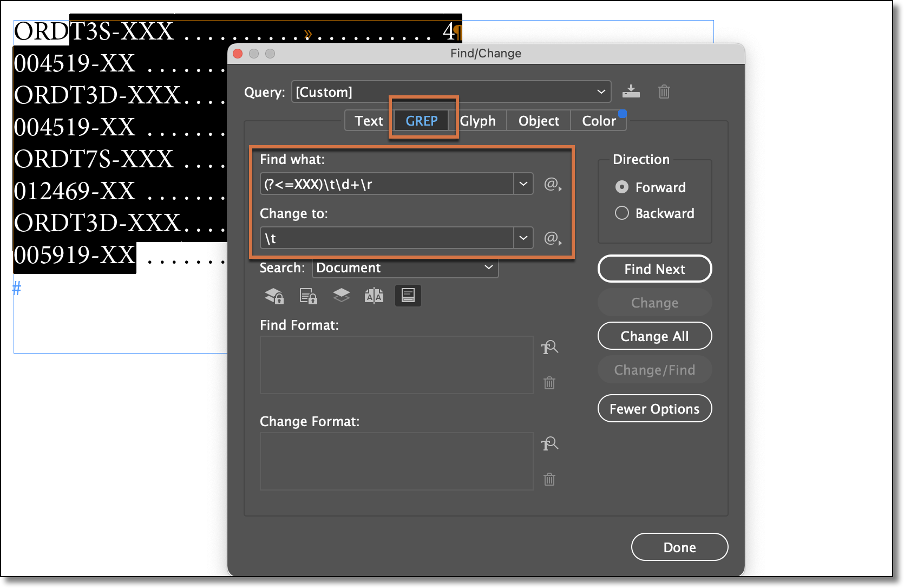Choose the Backward search direction
This screenshot has width=904, height=588.
[x=621, y=213]
